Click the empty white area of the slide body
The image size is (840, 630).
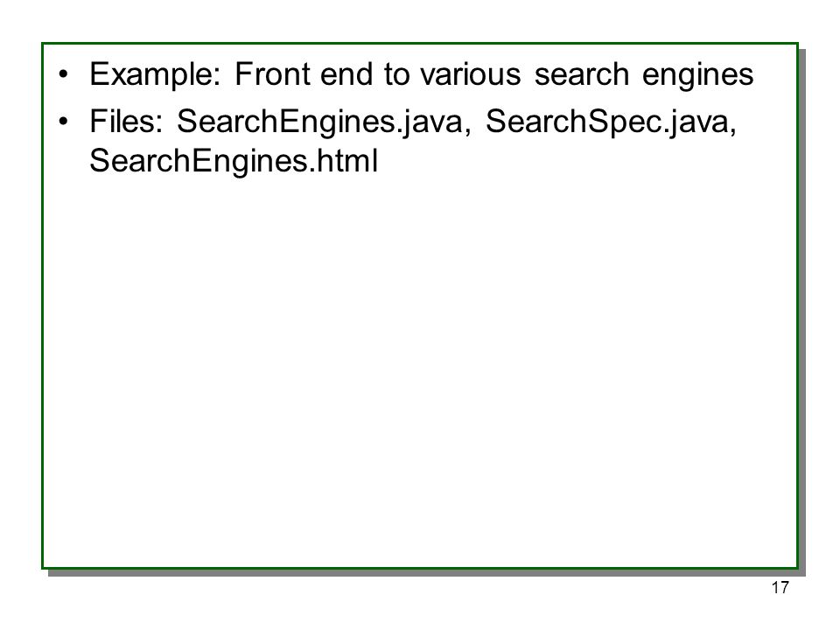coord(420,369)
